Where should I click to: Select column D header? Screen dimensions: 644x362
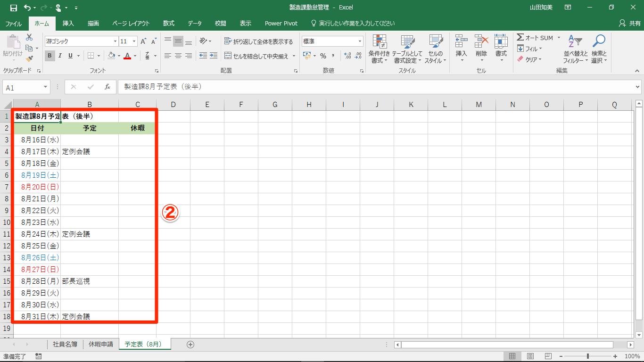(173, 105)
